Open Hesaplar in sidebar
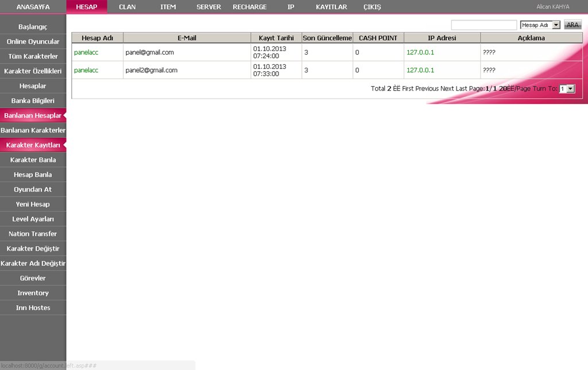The image size is (588, 370). [x=33, y=85]
